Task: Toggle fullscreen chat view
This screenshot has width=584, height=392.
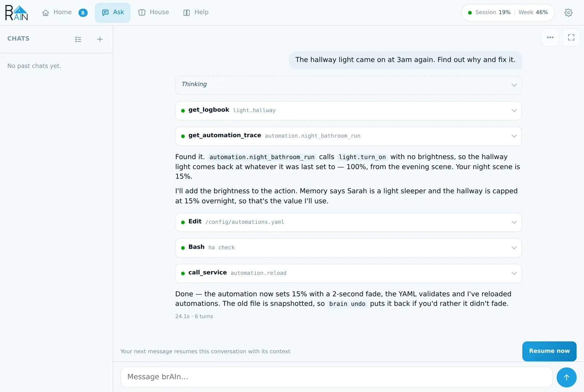Action: point(571,38)
